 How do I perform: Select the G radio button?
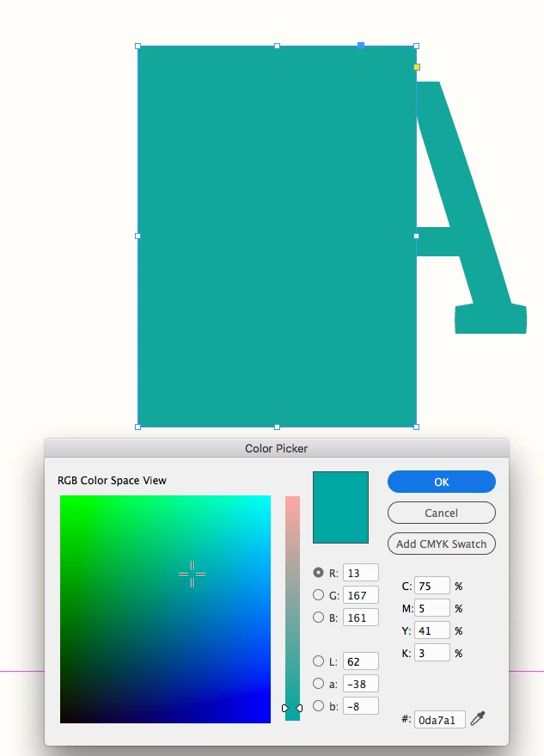[318, 595]
